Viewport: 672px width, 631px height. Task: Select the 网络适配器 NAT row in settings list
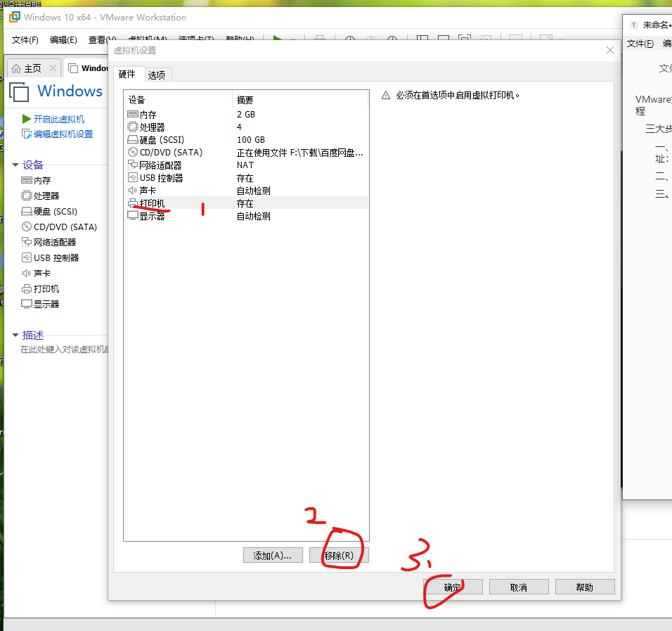(x=246, y=165)
